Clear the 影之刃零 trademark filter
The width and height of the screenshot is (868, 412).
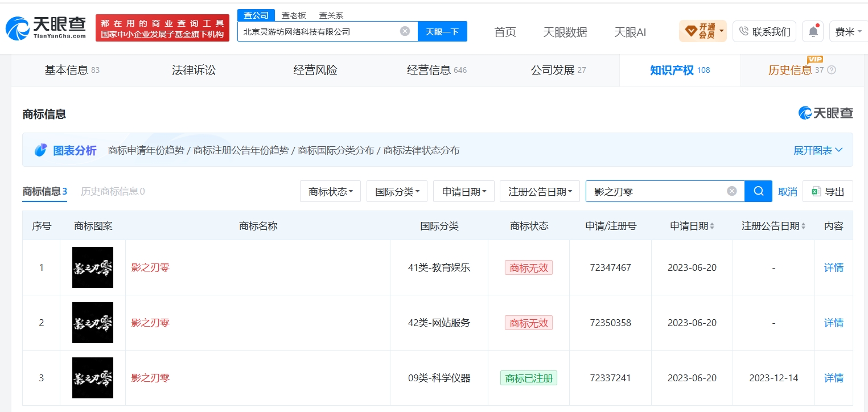pos(732,191)
